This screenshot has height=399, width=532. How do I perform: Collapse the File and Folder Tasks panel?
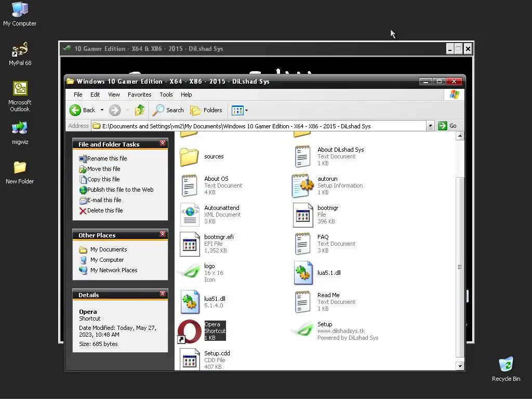[163, 143]
